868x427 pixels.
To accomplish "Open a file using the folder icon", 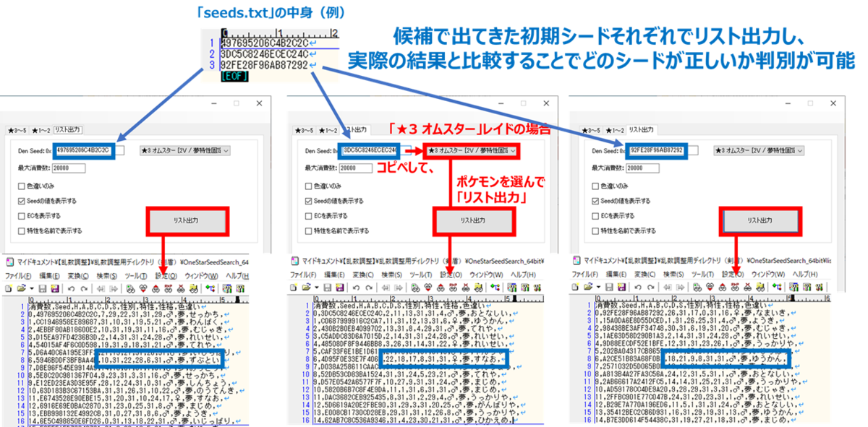I will point(20,288).
